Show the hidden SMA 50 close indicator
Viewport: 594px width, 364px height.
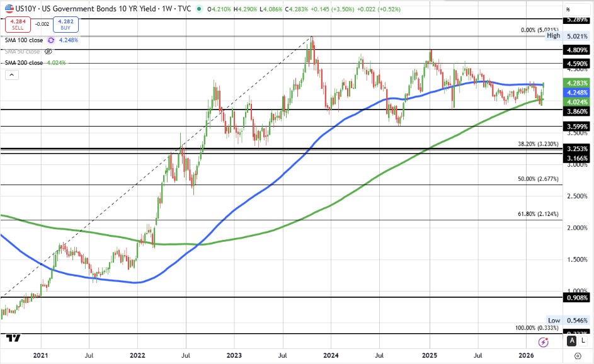(48, 51)
